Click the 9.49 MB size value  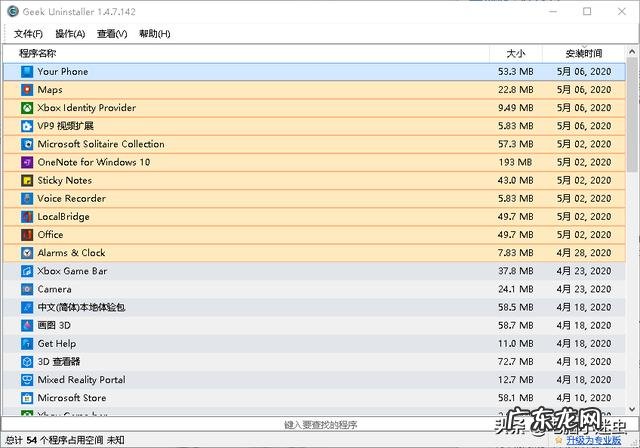(x=516, y=108)
